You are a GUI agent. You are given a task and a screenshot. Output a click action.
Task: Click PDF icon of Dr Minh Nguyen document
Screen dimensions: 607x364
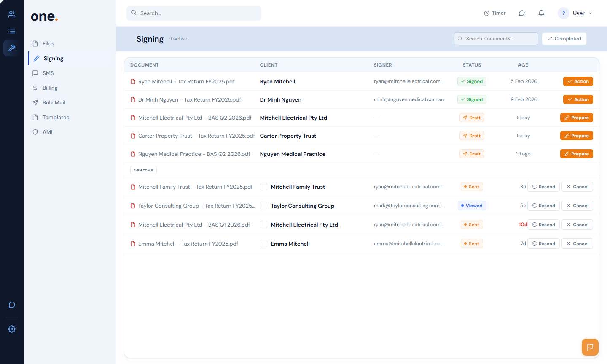click(133, 100)
